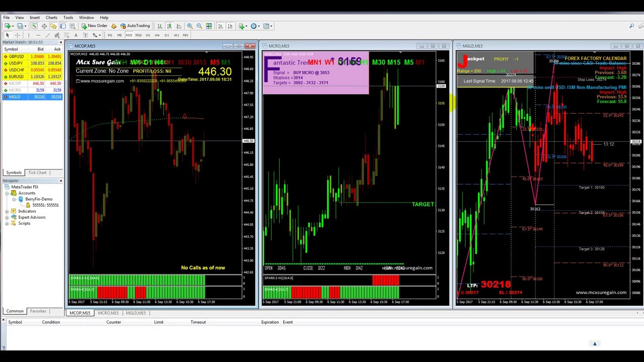
Task: Switch to the Favorites tab
Action: pyautogui.click(x=38, y=311)
